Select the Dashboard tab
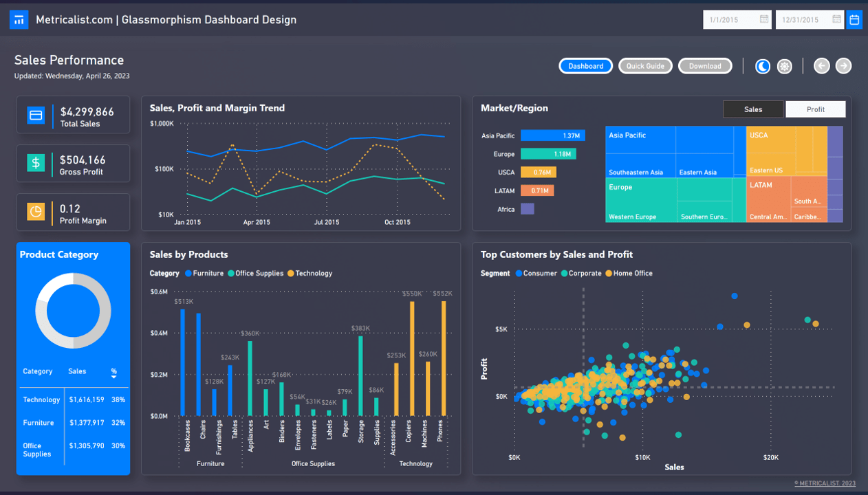 (x=585, y=65)
